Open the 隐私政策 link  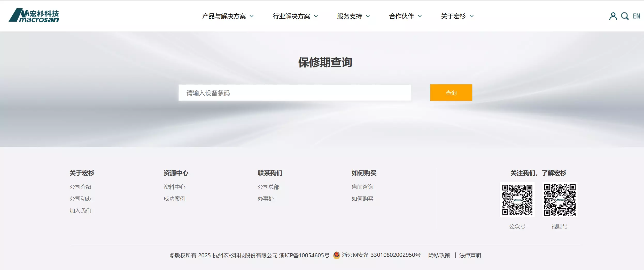click(439, 255)
